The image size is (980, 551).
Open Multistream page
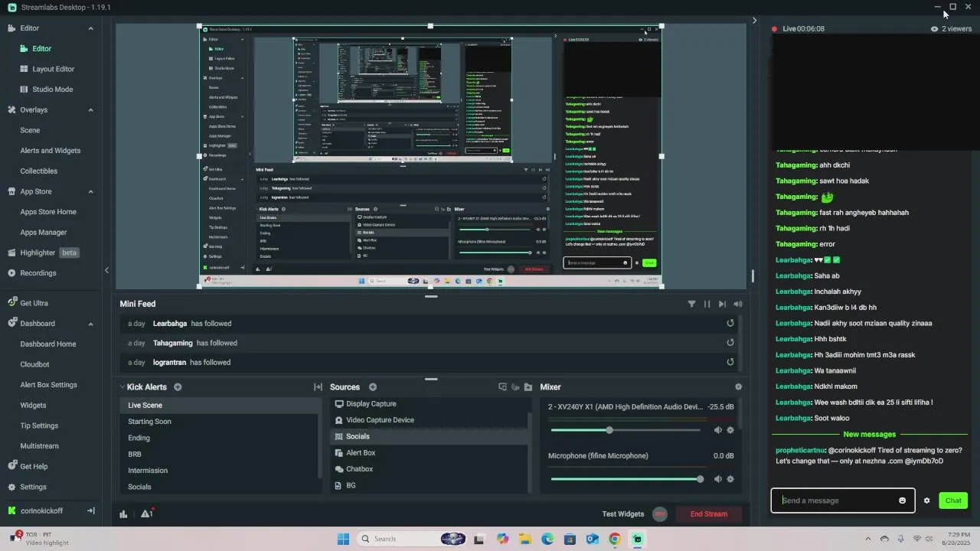(x=39, y=446)
